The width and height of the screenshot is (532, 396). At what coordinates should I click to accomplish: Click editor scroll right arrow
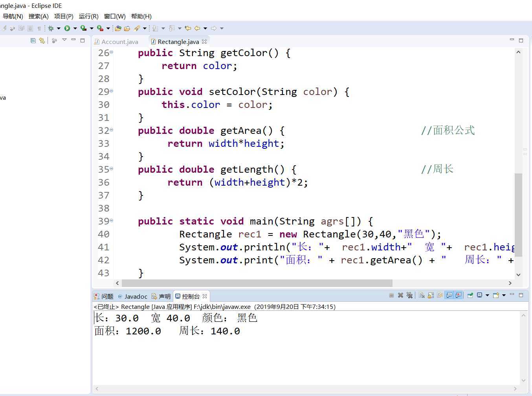pyautogui.click(x=510, y=283)
